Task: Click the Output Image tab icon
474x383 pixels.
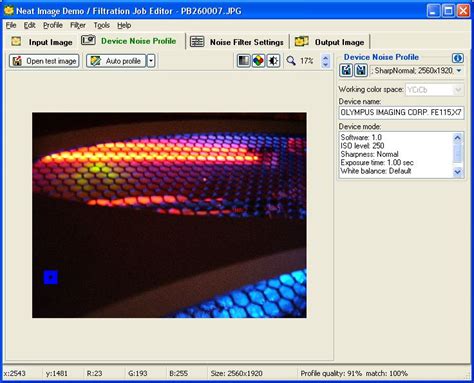Action: tap(302, 41)
